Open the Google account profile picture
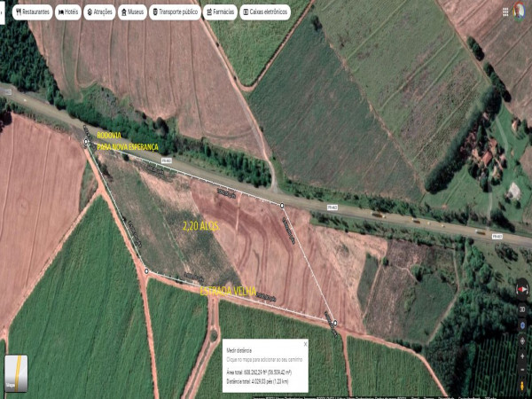The width and height of the screenshot is (532, 399). click(x=519, y=11)
